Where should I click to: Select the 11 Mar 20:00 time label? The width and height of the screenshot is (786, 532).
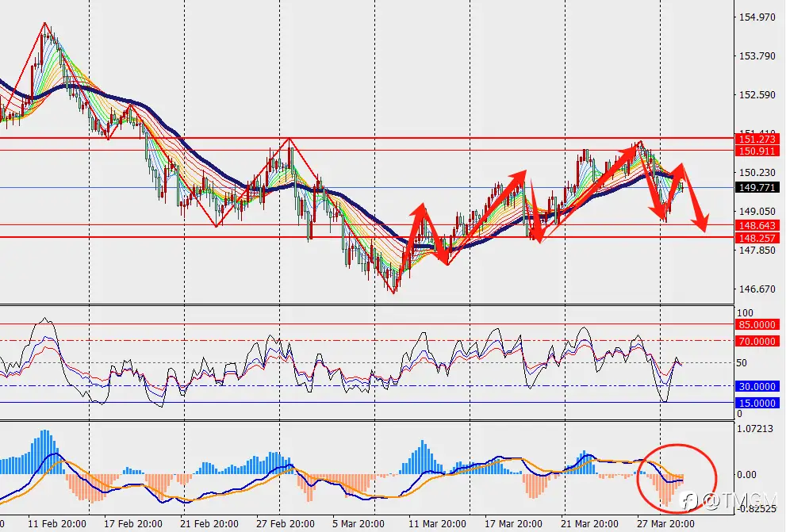click(437, 524)
